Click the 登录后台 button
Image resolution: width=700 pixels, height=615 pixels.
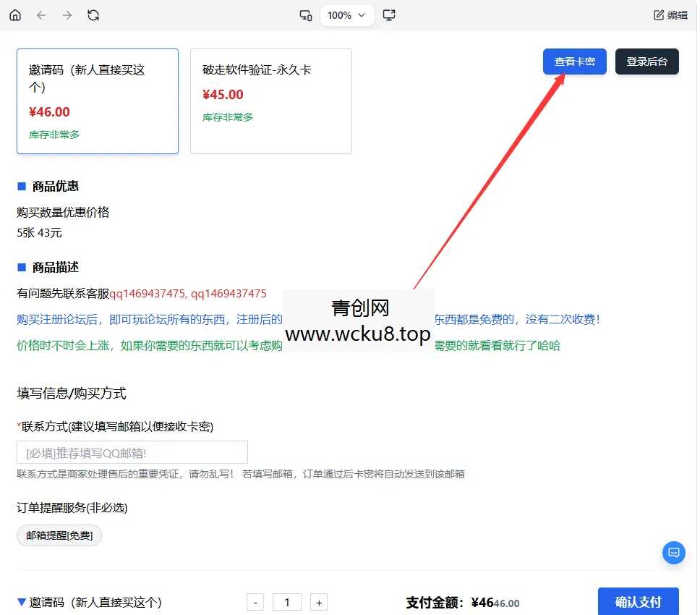click(646, 61)
